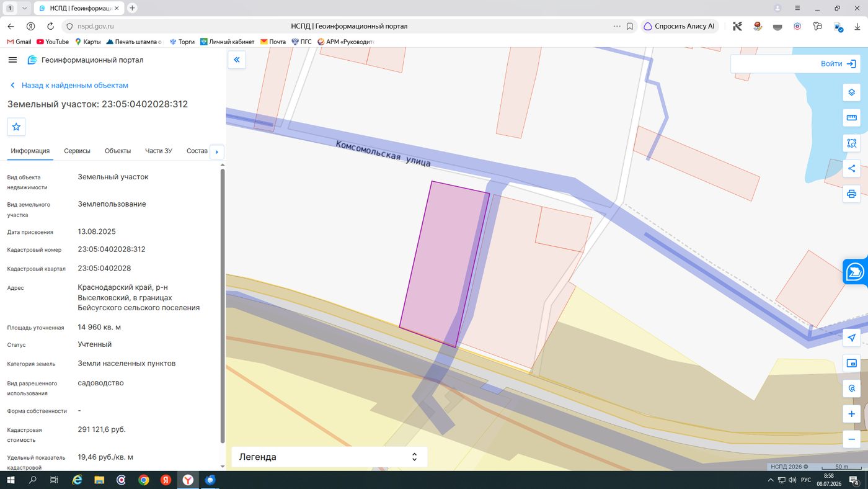Locate my position with arrow icon
Viewport: 868px width, 489px height.
click(x=851, y=338)
